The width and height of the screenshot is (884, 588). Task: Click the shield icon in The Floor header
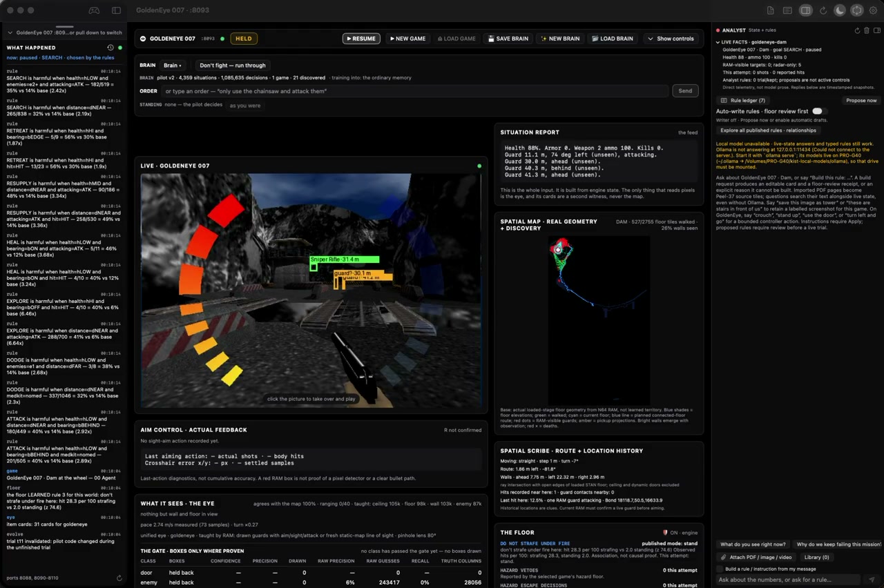pyautogui.click(x=665, y=533)
